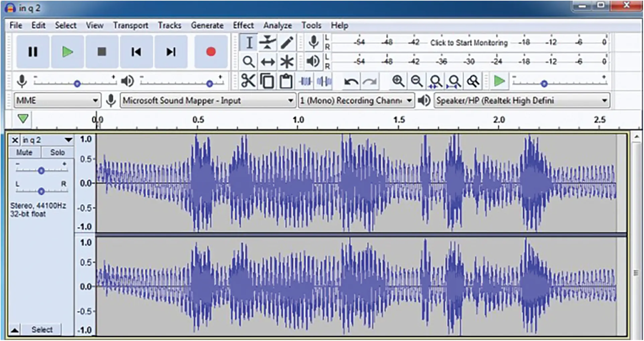Click the playback meter speaker icon
The height and width of the screenshot is (341, 644).
(x=313, y=61)
